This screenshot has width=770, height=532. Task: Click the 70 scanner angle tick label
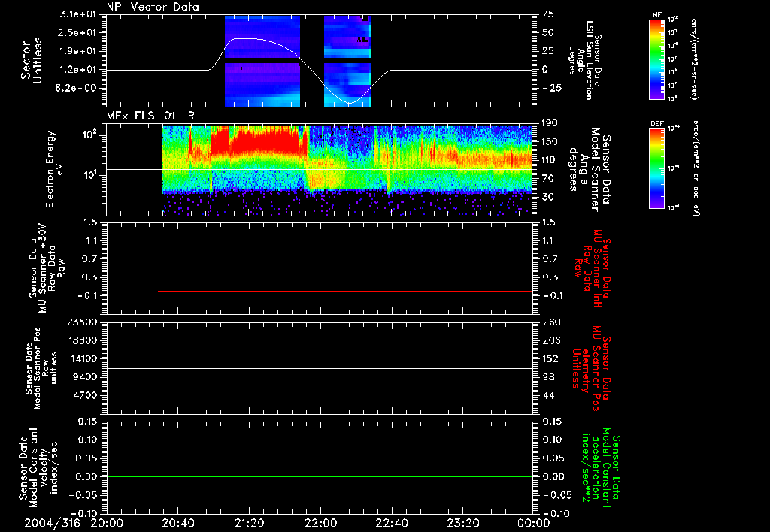pyautogui.click(x=548, y=179)
